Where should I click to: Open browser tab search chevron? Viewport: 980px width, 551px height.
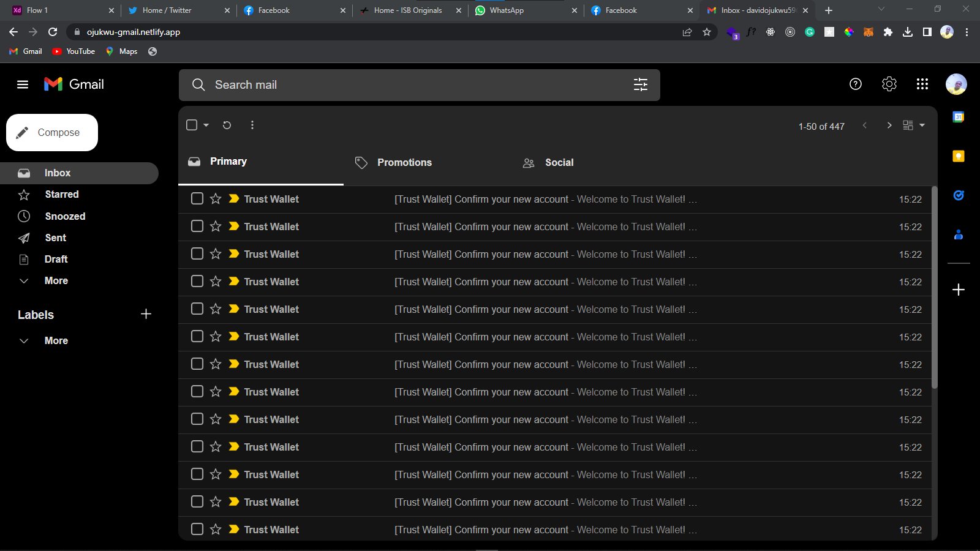coord(881,9)
